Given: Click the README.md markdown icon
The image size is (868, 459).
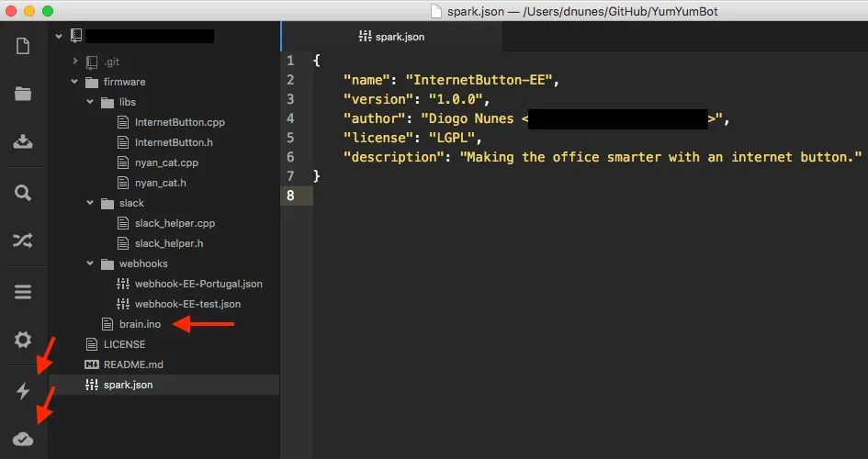Looking at the screenshot, I should coord(91,364).
